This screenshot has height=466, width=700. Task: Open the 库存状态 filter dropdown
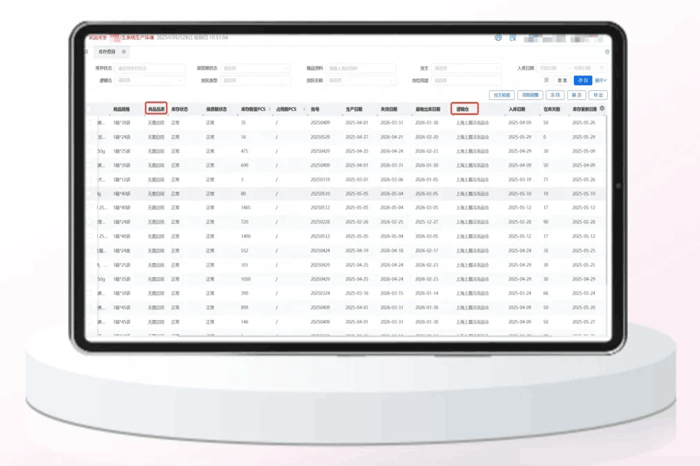click(150, 69)
